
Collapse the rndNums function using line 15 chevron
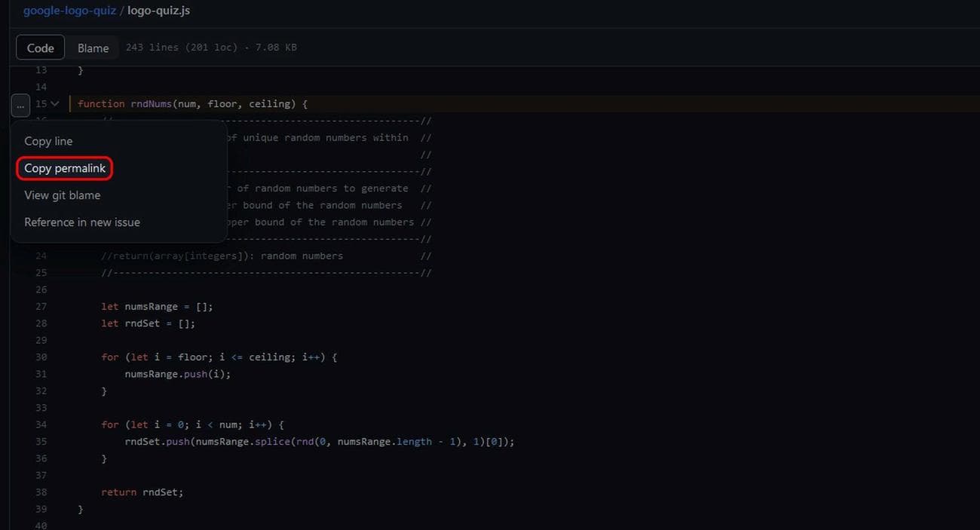pos(54,103)
